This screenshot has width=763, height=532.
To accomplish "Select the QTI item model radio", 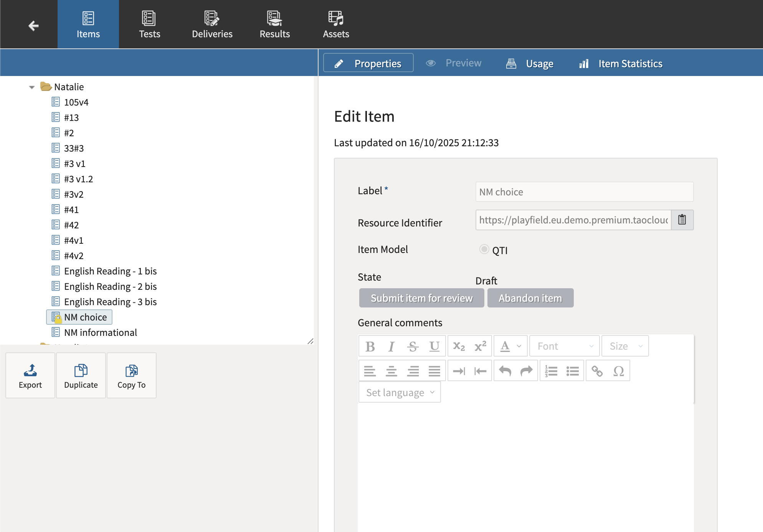I will [484, 249].
